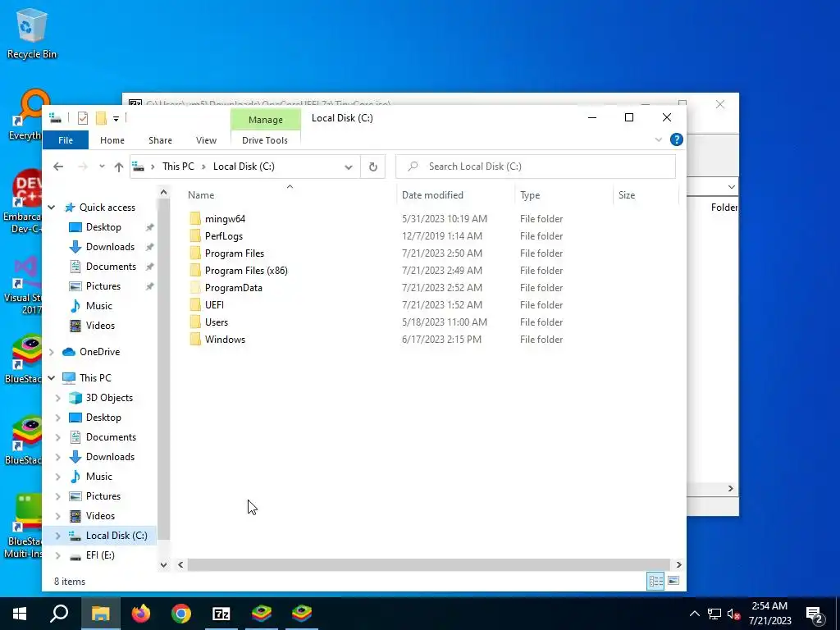Click the navigation pane scroll down arrow

coord(164,564)
